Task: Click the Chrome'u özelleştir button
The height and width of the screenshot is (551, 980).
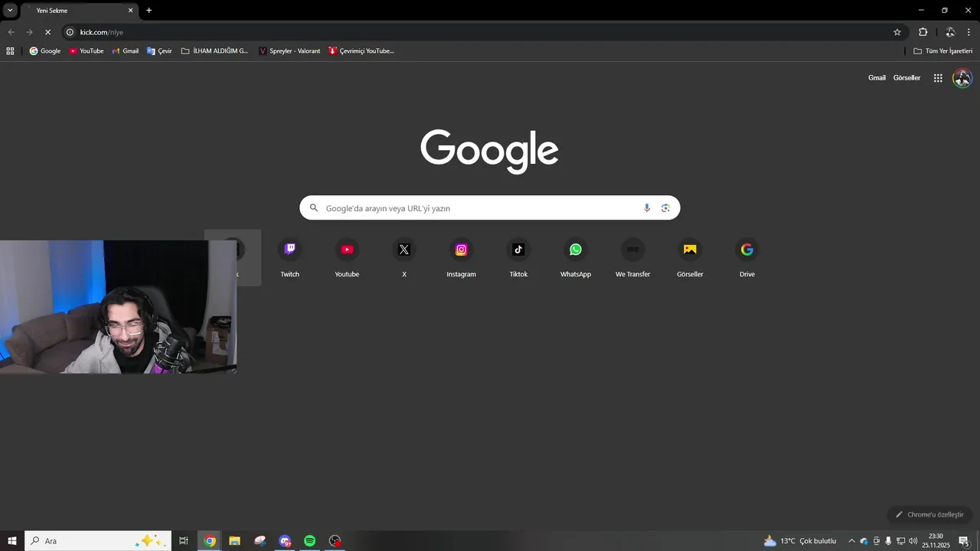Action: 929,514
